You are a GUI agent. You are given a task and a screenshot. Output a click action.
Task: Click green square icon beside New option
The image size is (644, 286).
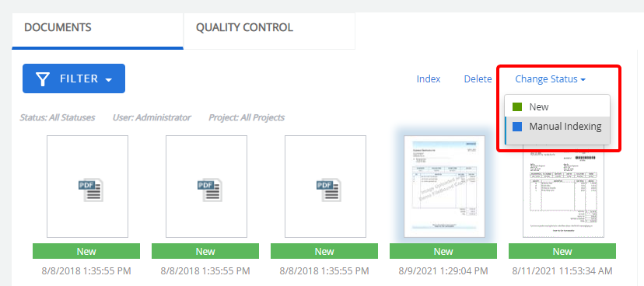[x=517, y=106]
